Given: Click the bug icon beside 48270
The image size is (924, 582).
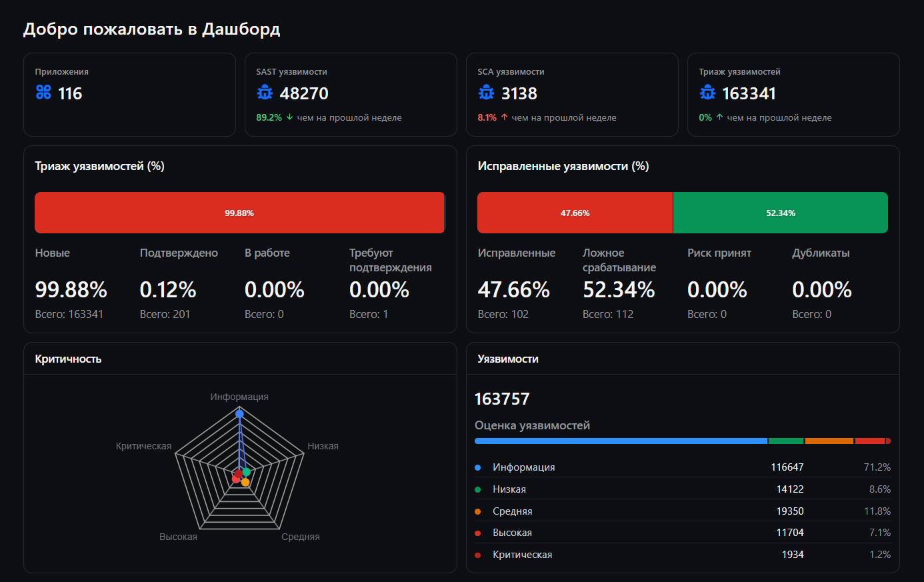Looking at the screenshot, I should click(x=265, y=93).
